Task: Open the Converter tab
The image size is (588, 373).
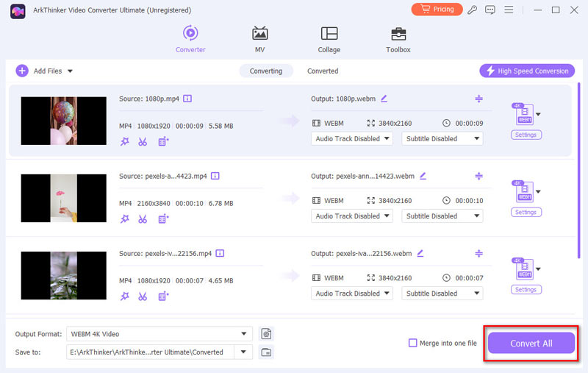Action: 190,39
